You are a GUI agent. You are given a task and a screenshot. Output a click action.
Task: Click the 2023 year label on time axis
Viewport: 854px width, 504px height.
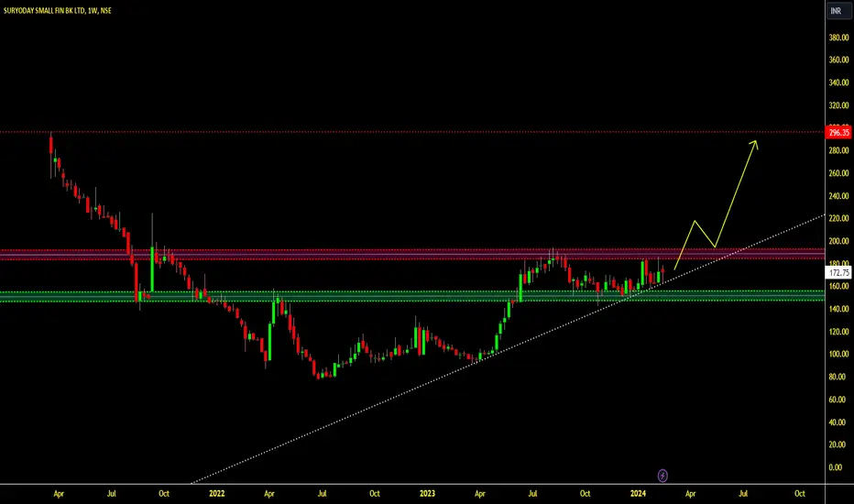(427, 494)
